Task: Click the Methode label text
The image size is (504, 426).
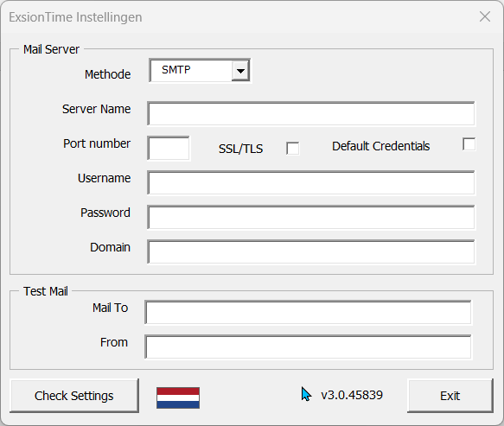Action: pyautogui.click(x=108, y=74)
